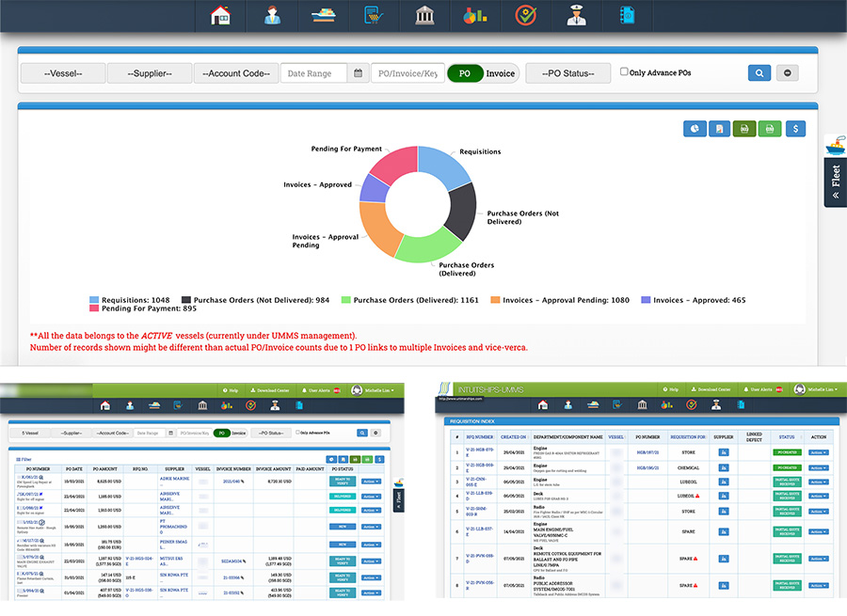The image size is (847, 616).
Task: Open the charts and reports icon
Action: pos(474,16)
